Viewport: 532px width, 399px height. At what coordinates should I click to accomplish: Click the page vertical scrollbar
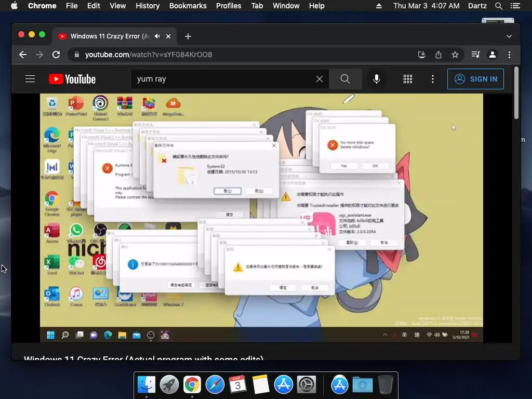(x=516, y=92)
